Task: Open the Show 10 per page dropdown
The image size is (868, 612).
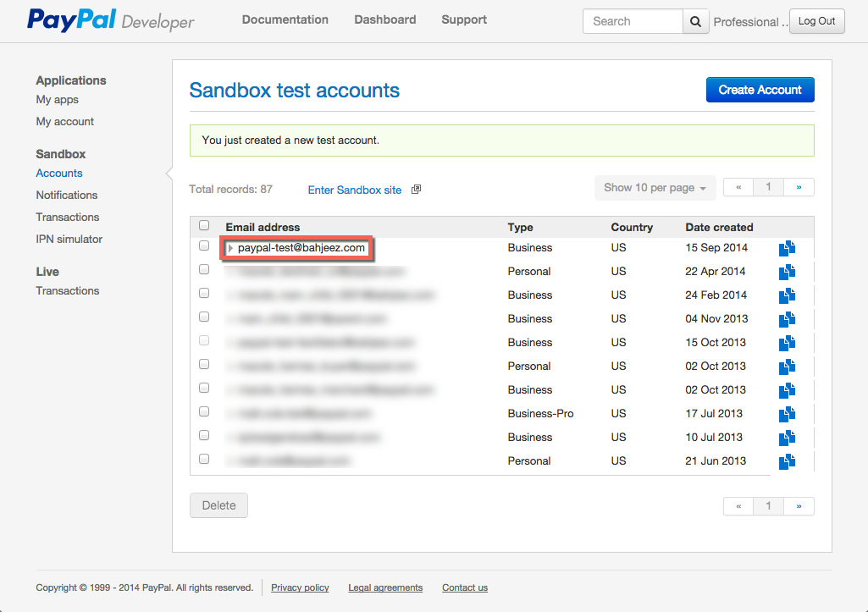Action: pos(655,188)
